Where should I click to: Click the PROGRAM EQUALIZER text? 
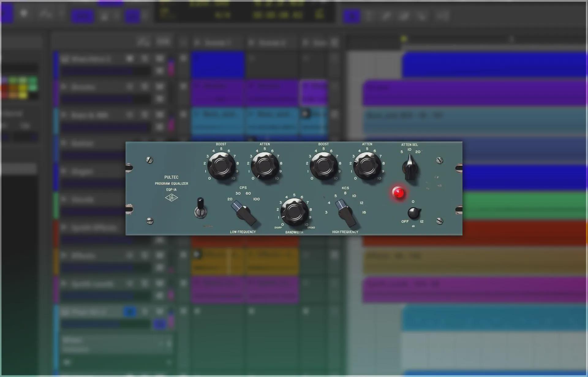point(171,183)
